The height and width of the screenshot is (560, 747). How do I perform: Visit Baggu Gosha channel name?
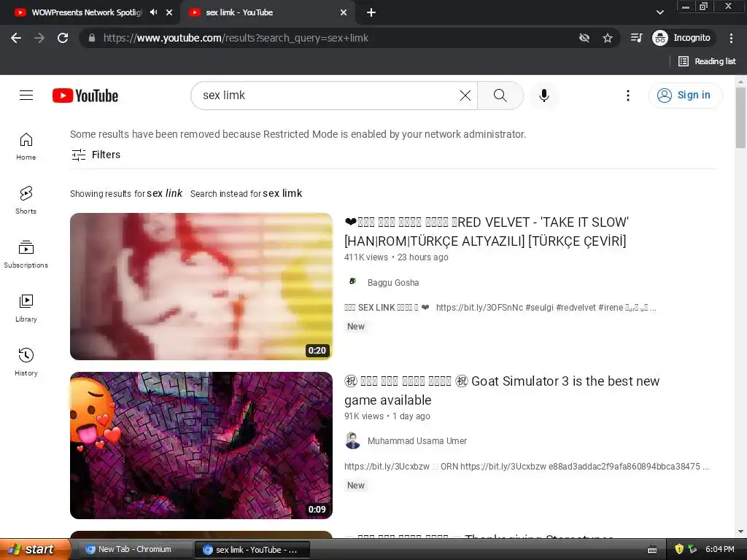coord(393,283)
